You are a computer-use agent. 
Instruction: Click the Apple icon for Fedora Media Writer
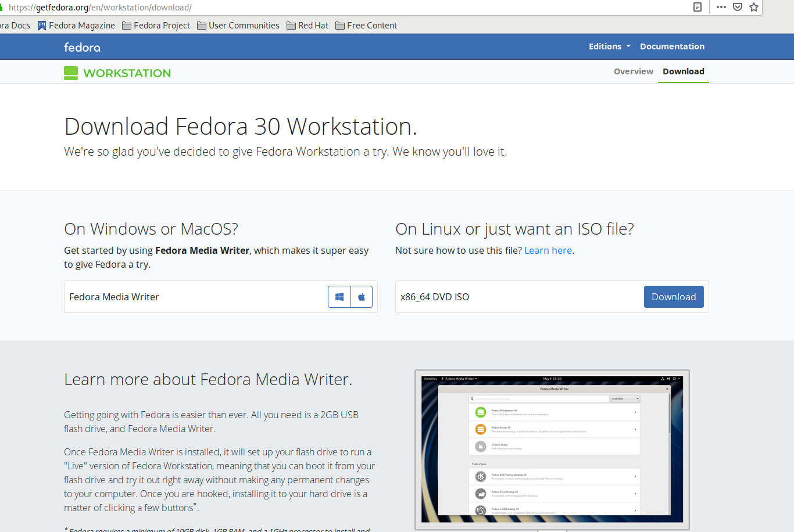[362, 297]
